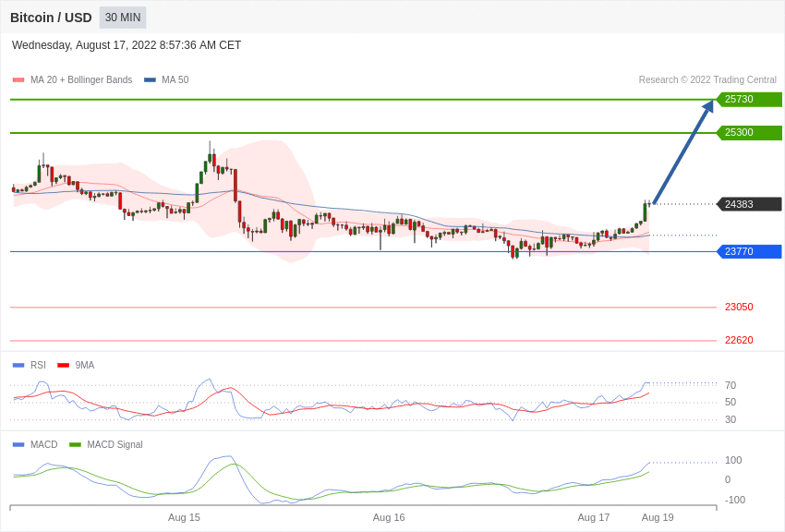Click the 'RSI' legend label
The image size is (785, 532).
pos(38,366)
